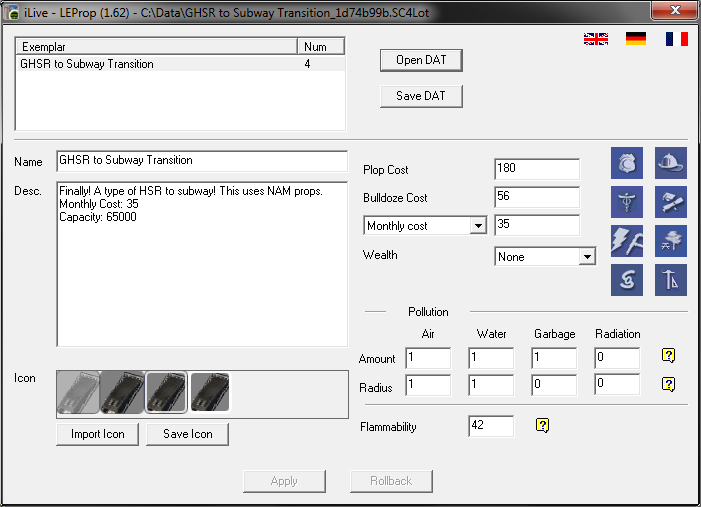Focus the Flammability field
701x507 pixels.
[x=491, y=426]
